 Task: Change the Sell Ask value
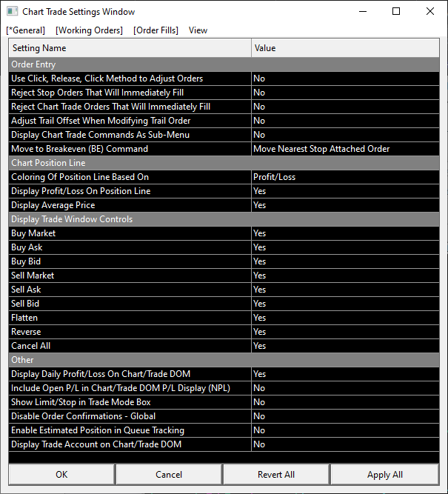(x=345, y=290)
